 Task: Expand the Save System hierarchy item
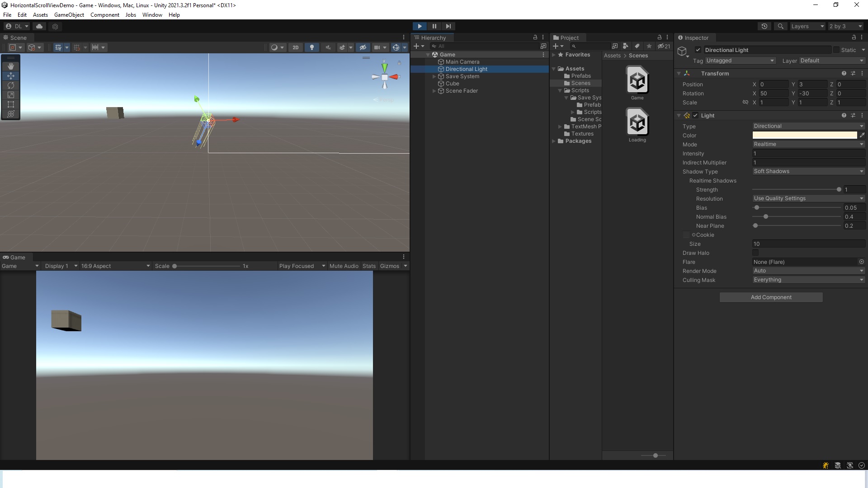tap(434, 76)
